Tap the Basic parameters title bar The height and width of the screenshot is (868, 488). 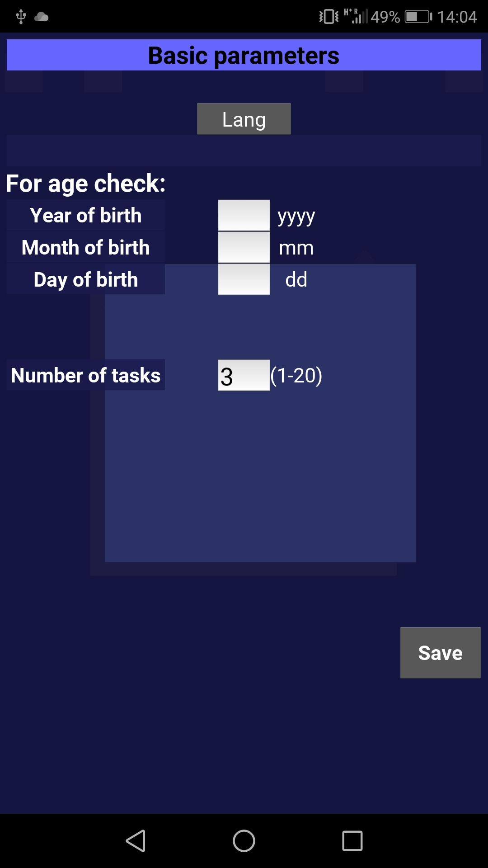coord(244,55)
